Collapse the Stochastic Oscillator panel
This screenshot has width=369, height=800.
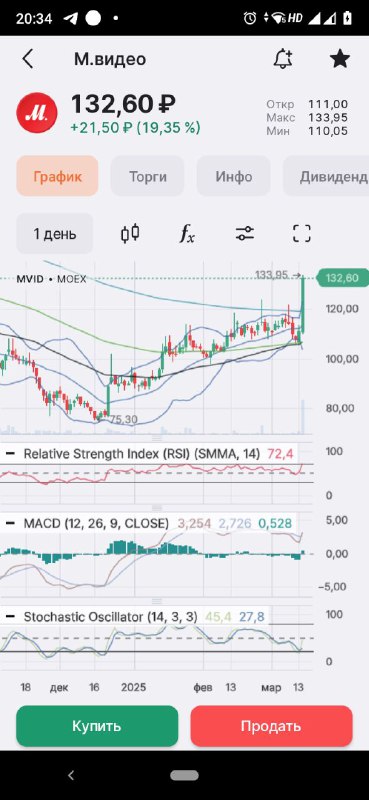(10, 617)
